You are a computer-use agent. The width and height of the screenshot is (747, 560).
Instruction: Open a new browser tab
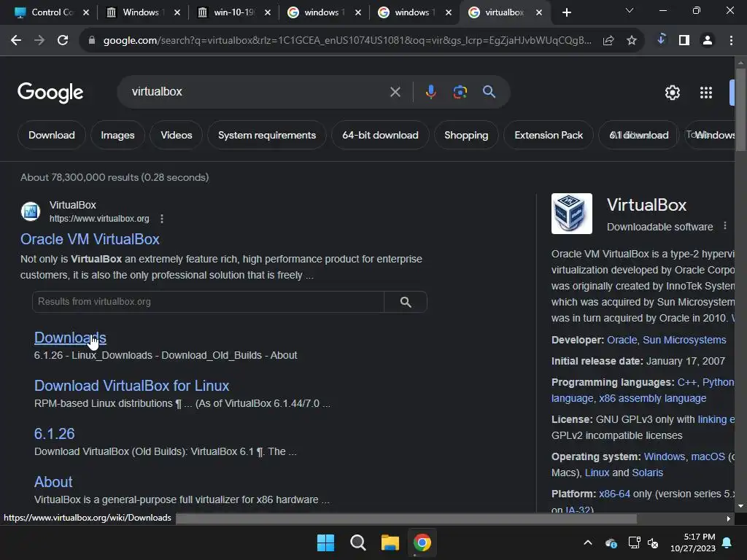(x=566, y=12)
